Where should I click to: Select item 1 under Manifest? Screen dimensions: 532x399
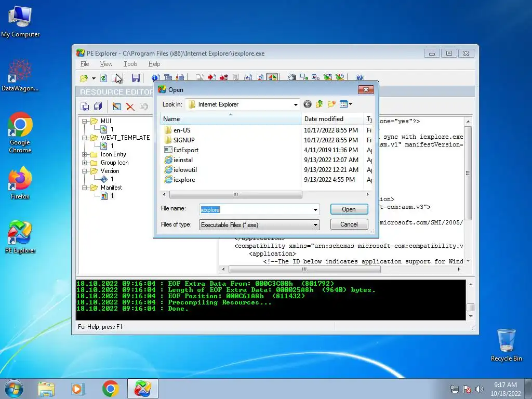(108, 196)
